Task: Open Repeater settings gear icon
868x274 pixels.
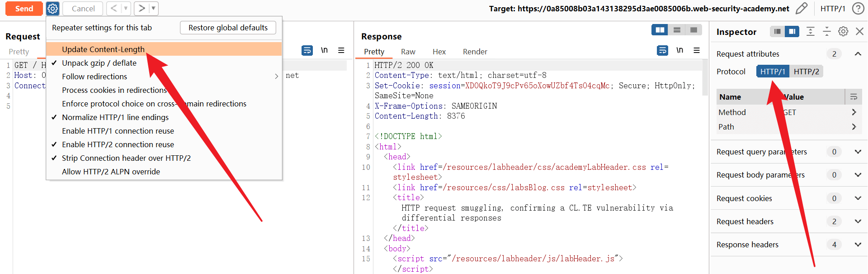Action: point(53,9)
